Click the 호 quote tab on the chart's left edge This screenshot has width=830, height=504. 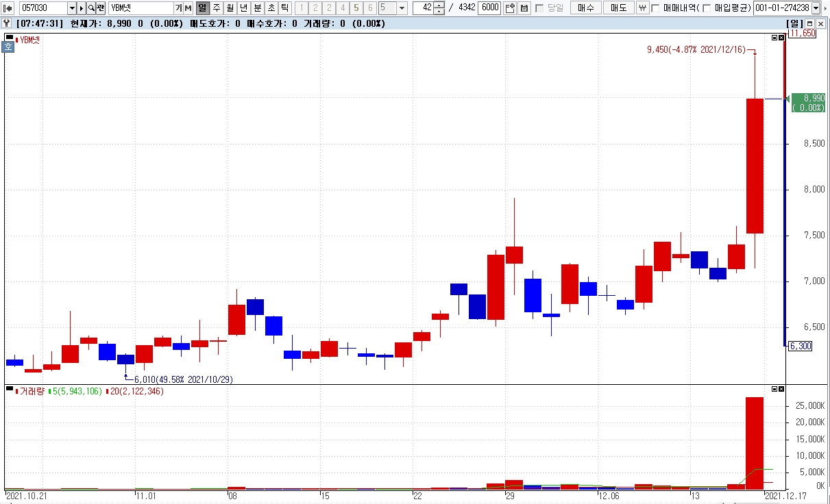point(8,47)
